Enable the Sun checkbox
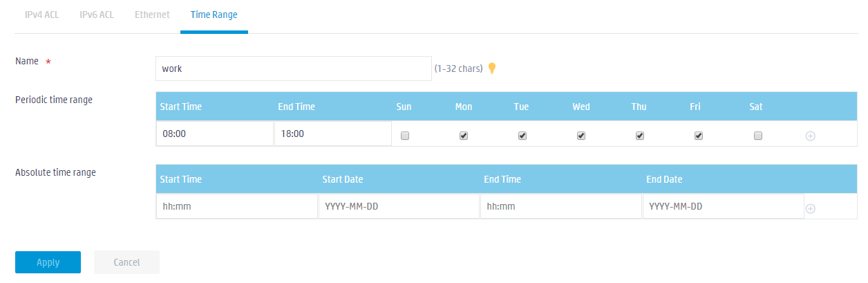The image size is (868, 283). pos(405,136)
